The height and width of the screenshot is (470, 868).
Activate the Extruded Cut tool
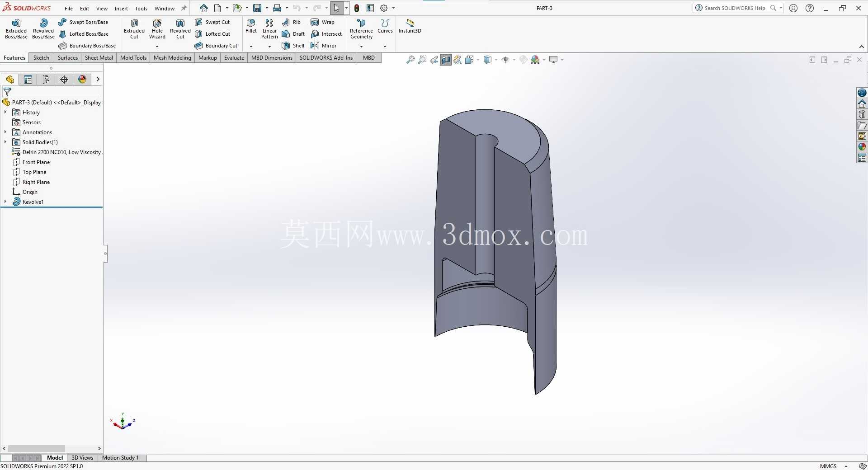(x=134, y=29)
